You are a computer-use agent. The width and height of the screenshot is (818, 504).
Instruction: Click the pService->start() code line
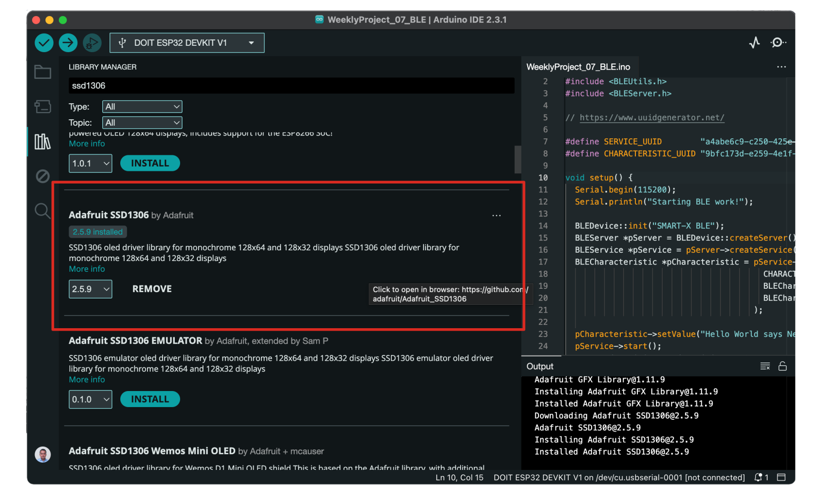pos(618,346)
